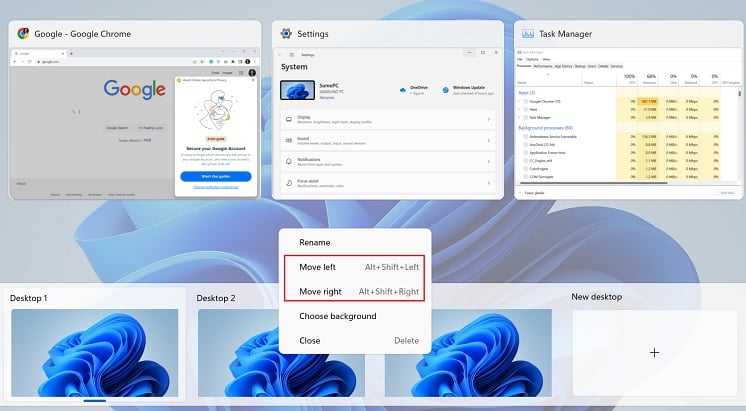
Task: Switch to the Desktop 1 thumbnail
Action: coord(95,352)
